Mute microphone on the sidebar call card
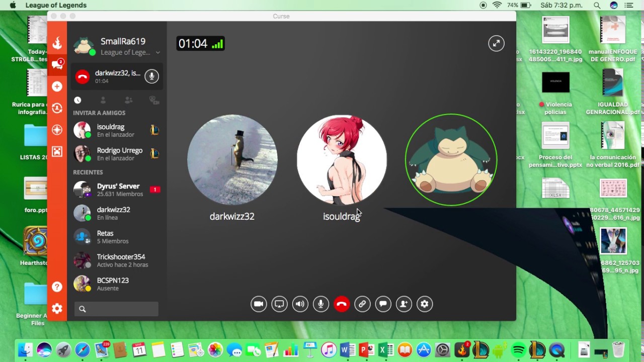644x362 pixels. coord(151,76)
